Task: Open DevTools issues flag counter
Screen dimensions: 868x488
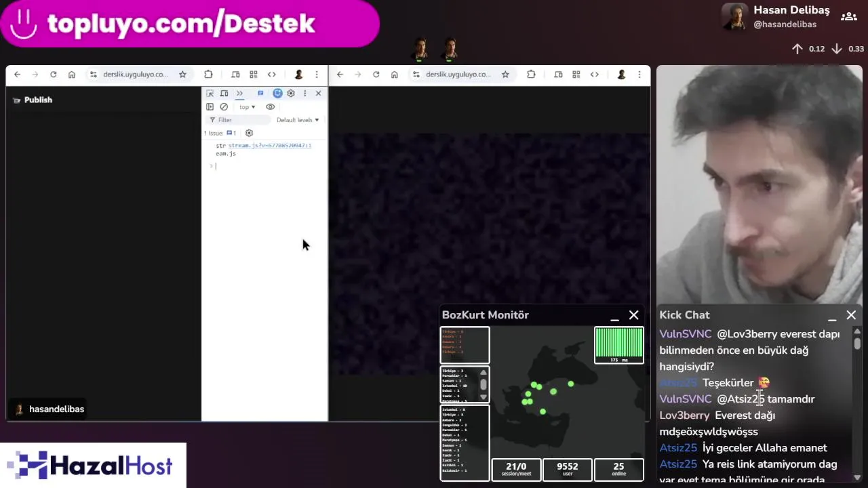Action: 260,94
